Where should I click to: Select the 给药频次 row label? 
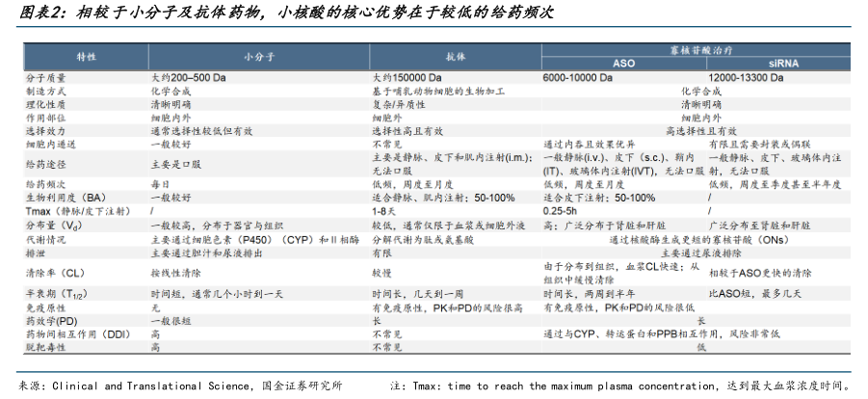(44, 183)
